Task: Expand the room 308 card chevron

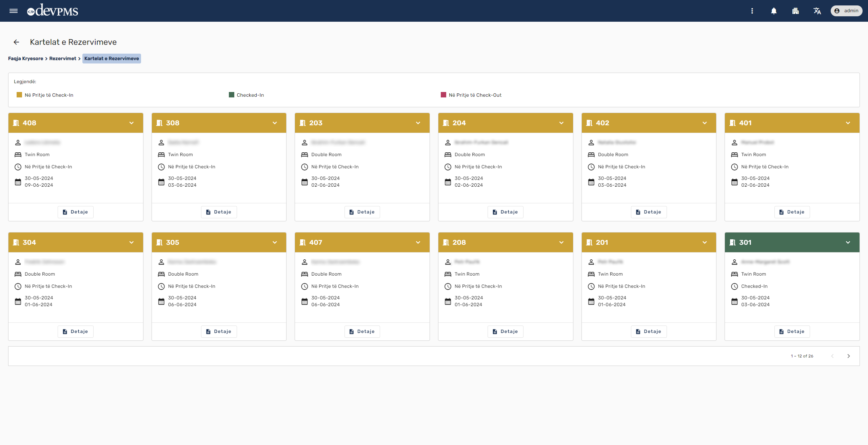Action: tap(275, 123)
